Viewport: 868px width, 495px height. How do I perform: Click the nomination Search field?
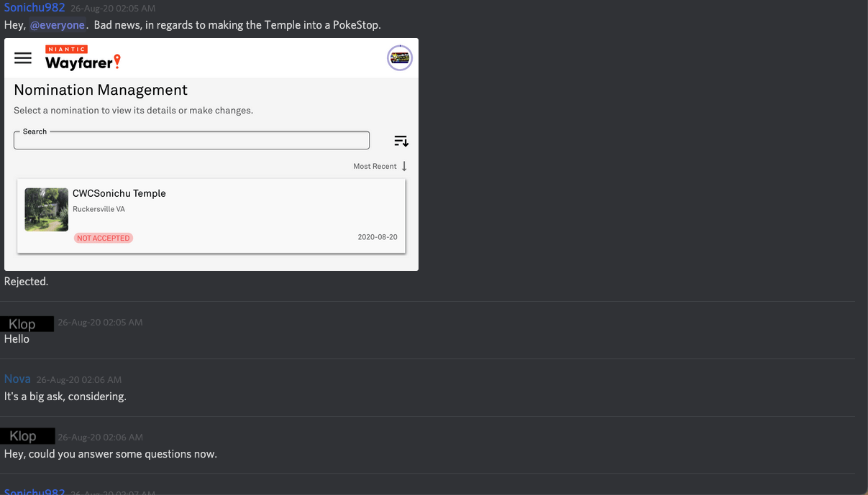pyautogui.click(x=191, y=141)
